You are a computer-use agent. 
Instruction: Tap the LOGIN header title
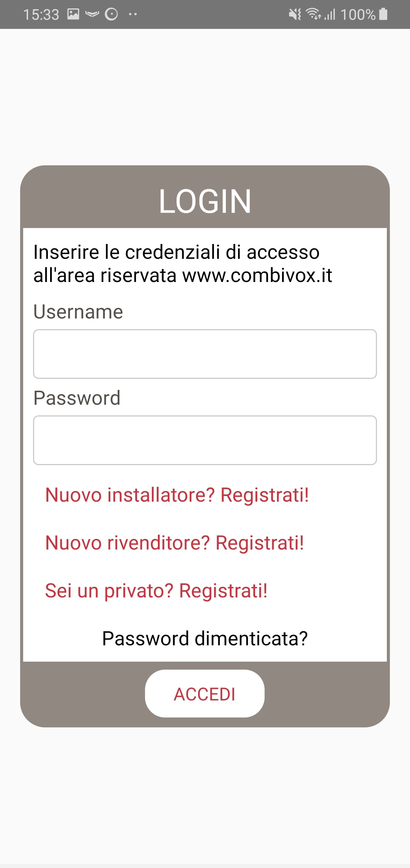[x=205, y=201]
